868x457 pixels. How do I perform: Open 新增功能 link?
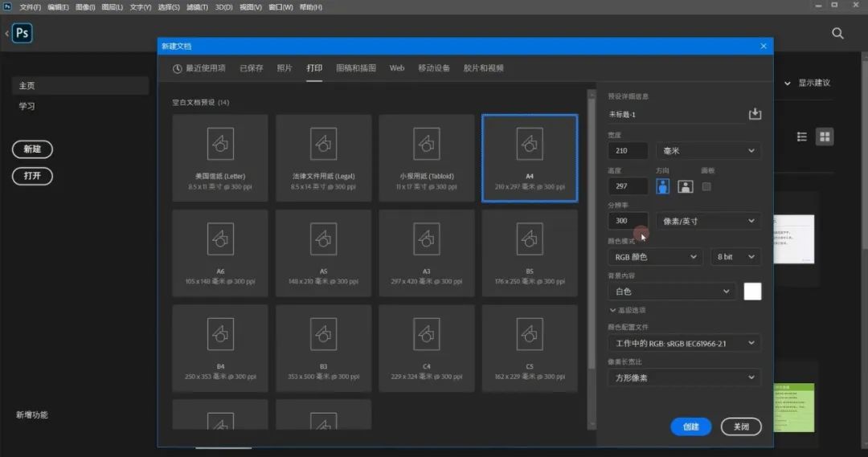[x=31, y=415]
